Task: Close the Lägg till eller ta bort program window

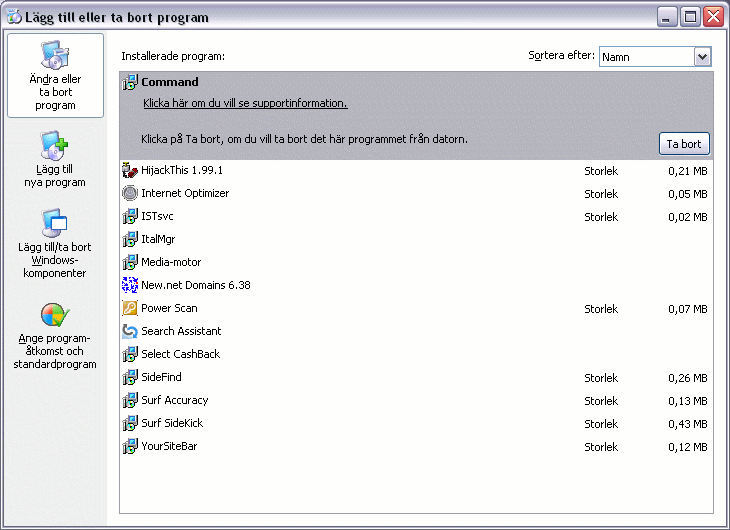Action: [713, 17]
